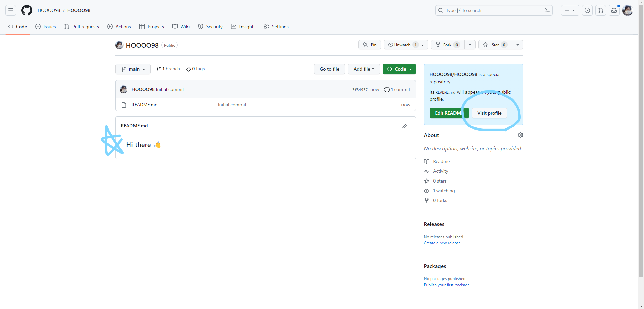Open the notifications inbox
This screenshot has width=644, height=309.
(x=614, y=10)
